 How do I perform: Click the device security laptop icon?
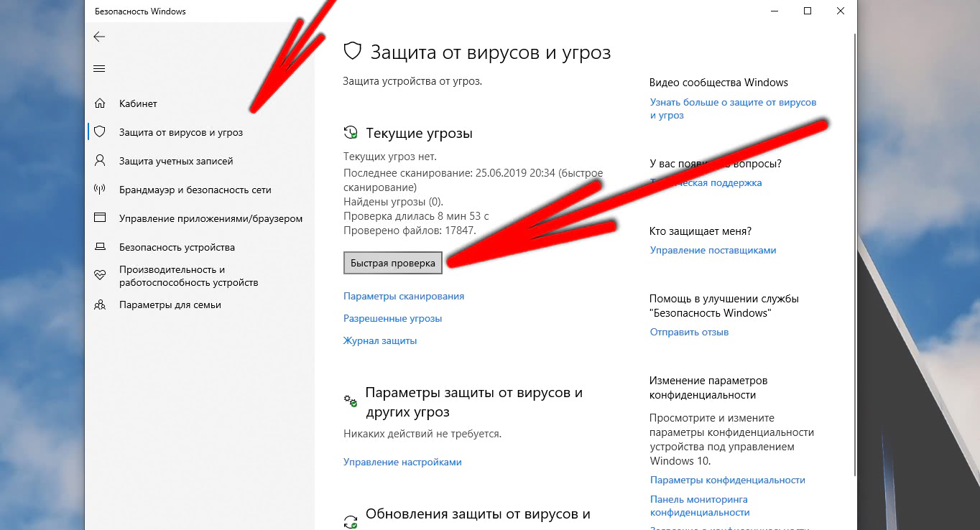coord(100,247)
